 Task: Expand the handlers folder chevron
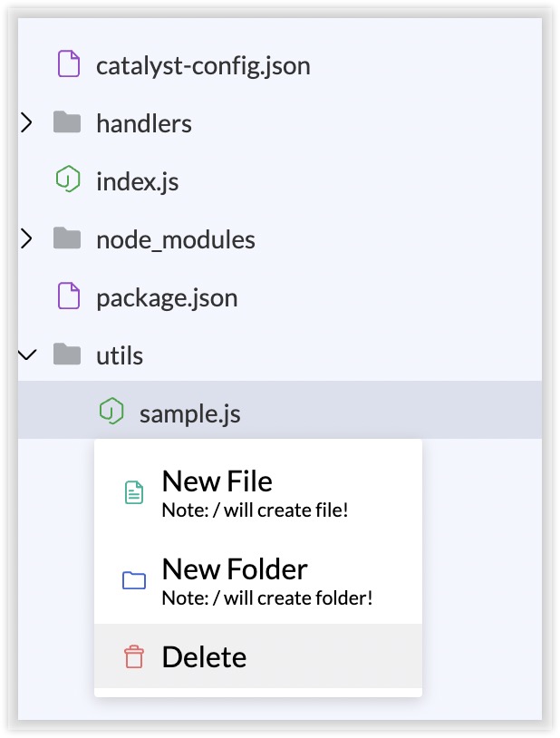click(x=27, y=122)
